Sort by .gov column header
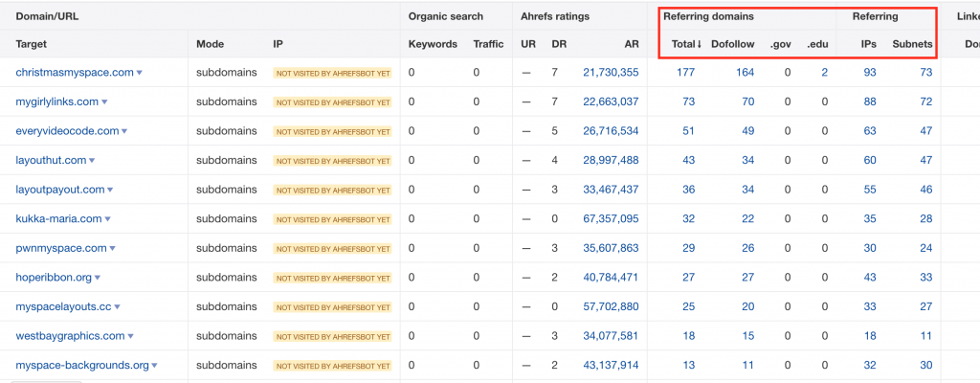980x383 pixels. click(780, 44)
